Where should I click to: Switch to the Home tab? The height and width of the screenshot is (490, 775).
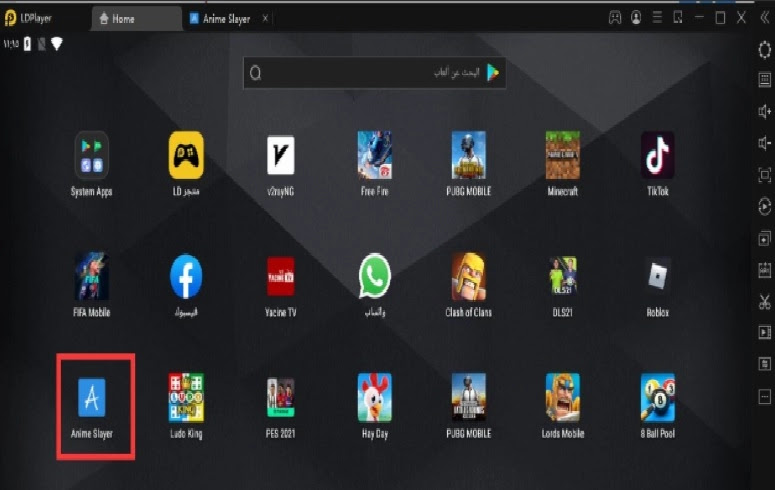[x=136, y=19]
